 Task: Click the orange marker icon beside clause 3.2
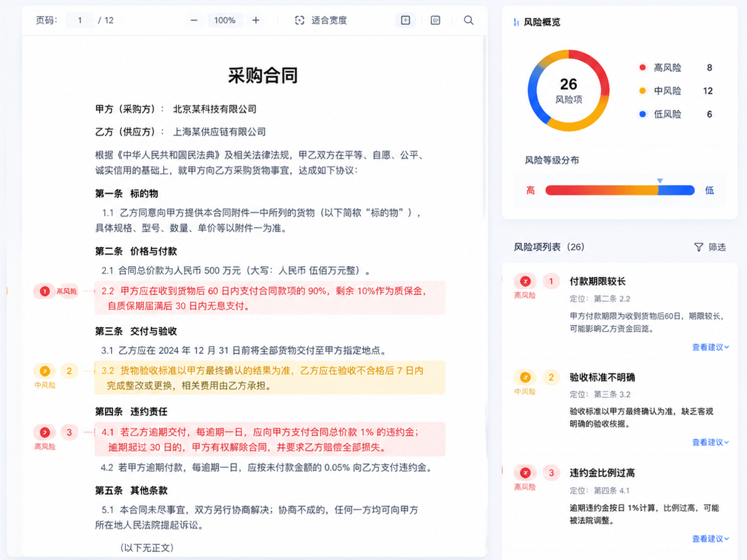tap(44, 371)
